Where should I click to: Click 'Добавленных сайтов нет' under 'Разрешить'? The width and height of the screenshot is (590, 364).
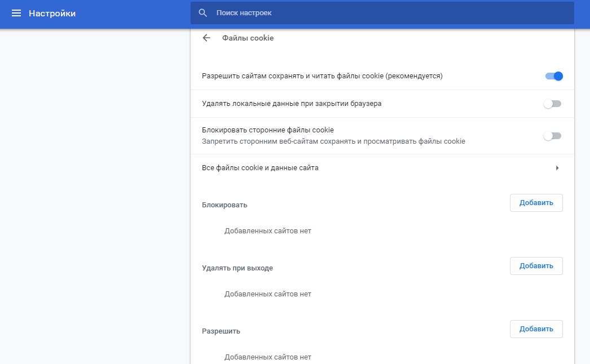[267, 357]
